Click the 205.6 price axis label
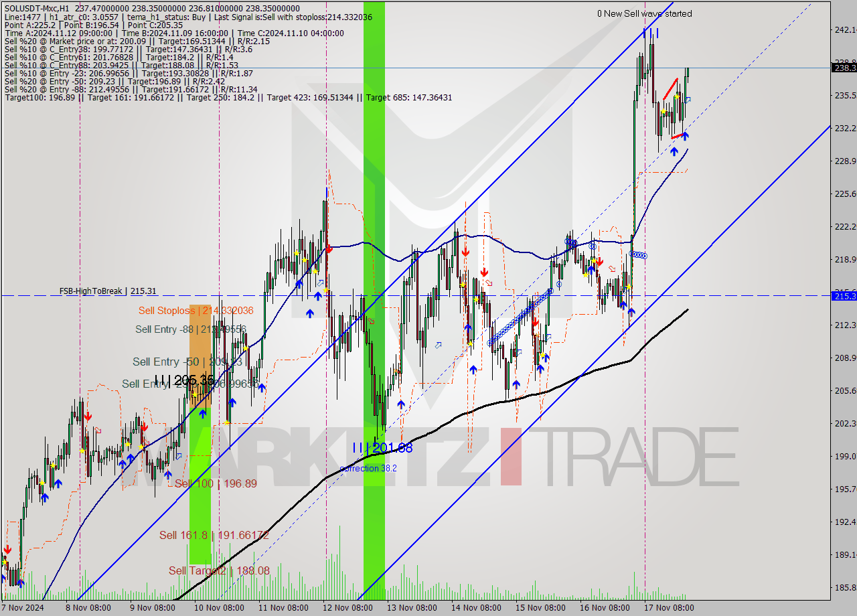The width and height of the screenshot is (857, 616). click(x=845, y=390)
